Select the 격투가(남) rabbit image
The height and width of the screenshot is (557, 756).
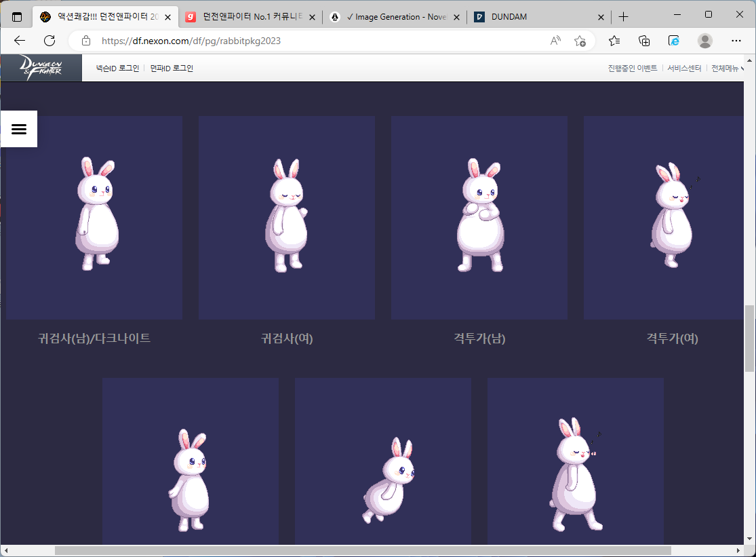tap(479, 218)
